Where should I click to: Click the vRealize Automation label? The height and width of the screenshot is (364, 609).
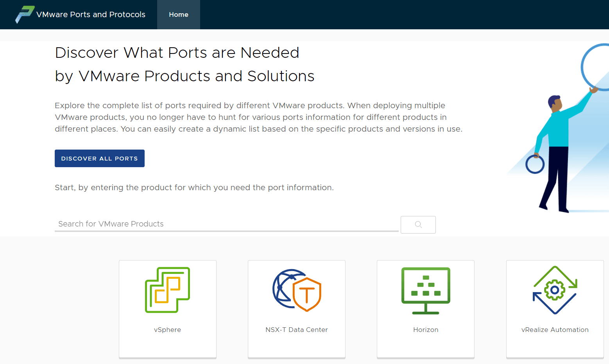click(555, 330)
